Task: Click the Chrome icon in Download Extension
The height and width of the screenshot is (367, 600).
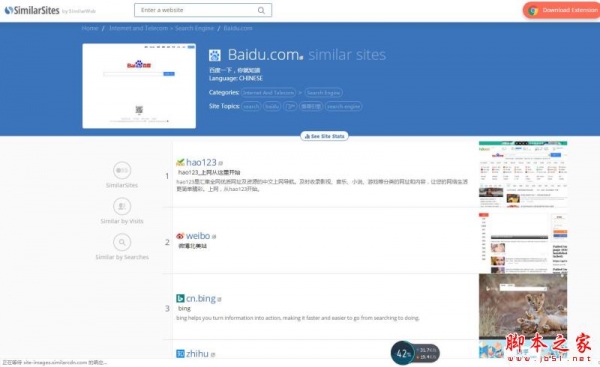Action: tap(533, 11)
